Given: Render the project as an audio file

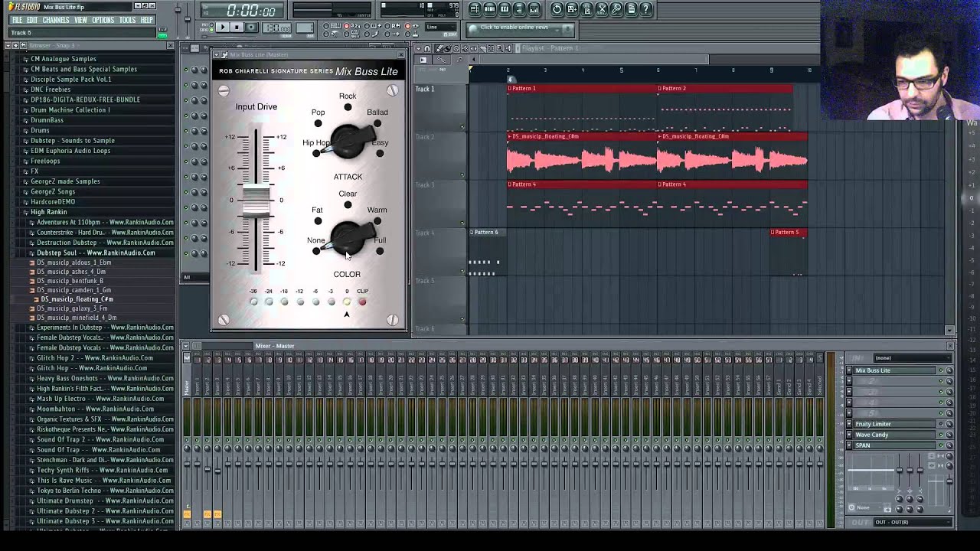Looking at the screenshot, I should click(586, 9).
